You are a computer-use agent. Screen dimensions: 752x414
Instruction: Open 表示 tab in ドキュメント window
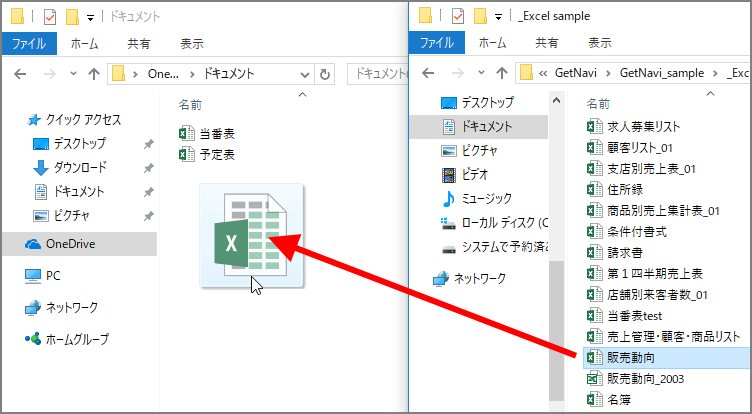(x=192, y=44)
